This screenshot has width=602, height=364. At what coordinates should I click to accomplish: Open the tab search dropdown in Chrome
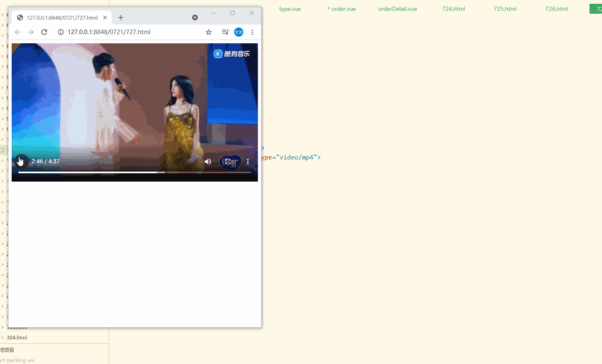(195, 17)
